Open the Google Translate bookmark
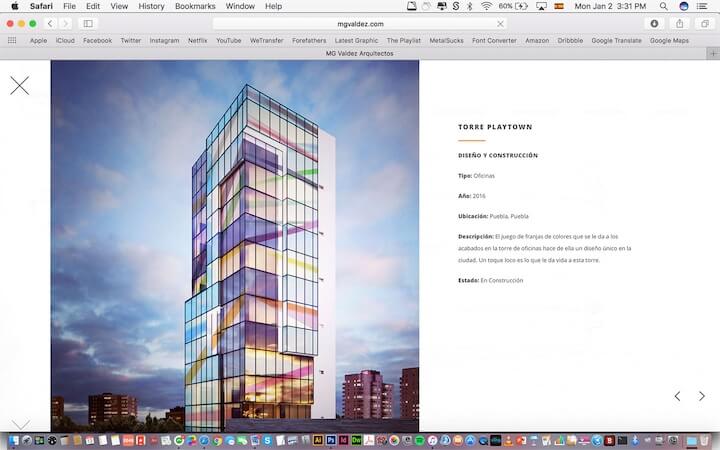 (x=616, y=41)
